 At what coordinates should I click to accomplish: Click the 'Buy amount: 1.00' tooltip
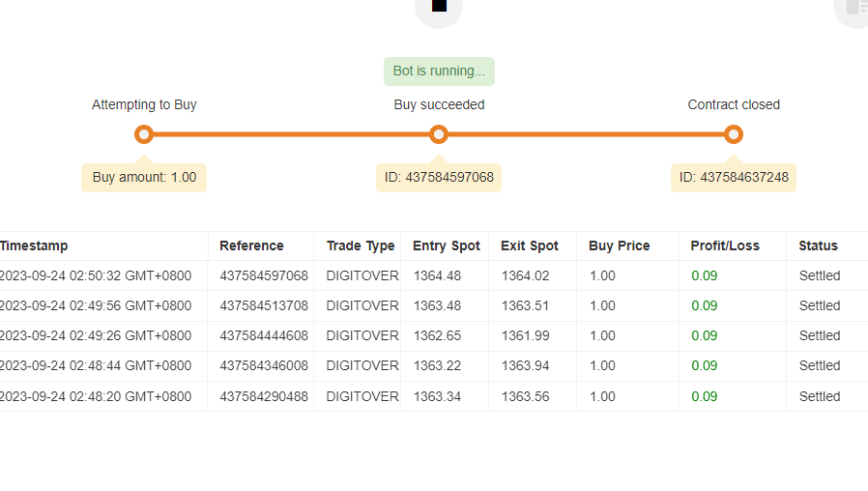144,178
